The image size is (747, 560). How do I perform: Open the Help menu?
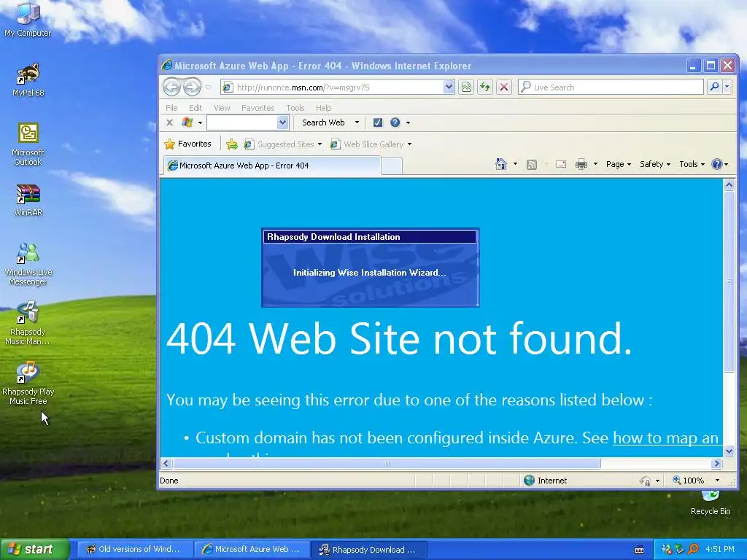(x=323, y=108)
